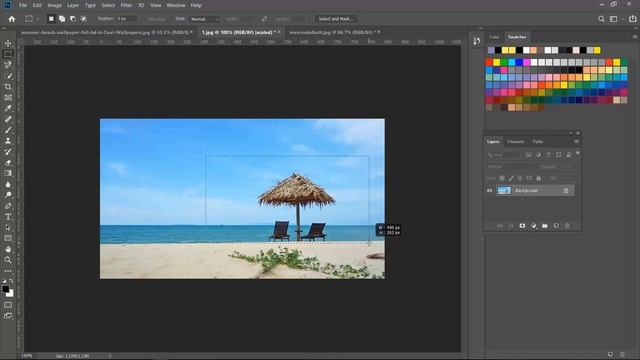Toggle Quick Mask mode in toolbox
The width and height of the screenshot is (640, 360).
pos(8,305)
